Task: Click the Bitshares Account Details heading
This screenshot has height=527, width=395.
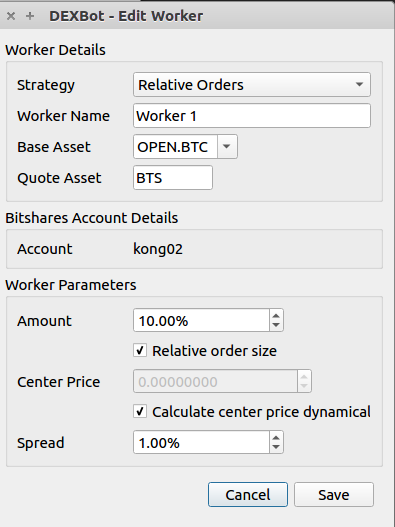Action: click(91, 218)
